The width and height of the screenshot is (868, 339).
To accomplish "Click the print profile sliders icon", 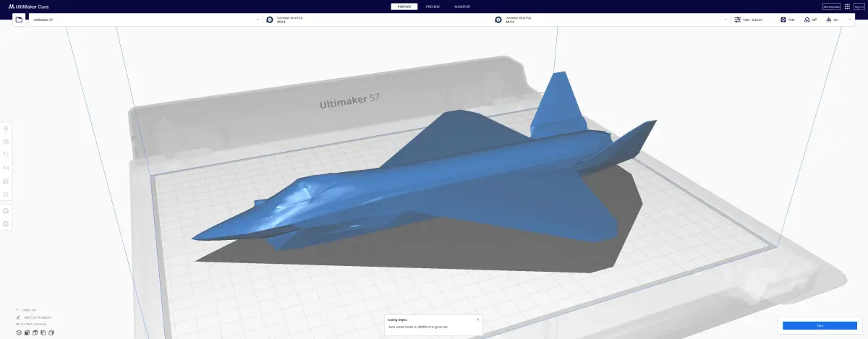I will [x=737, y=20].
